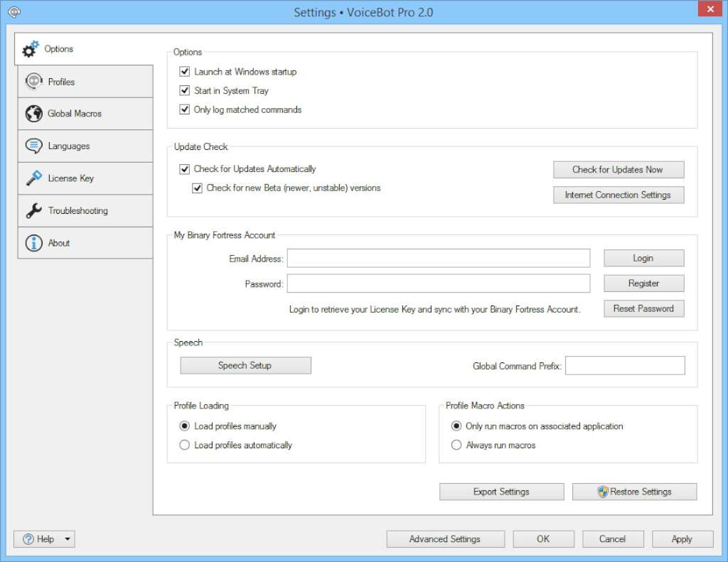The width and height of the screenshot is (728, 562).
Task: Select Load profiles automatically
Action: click(x=183, y=445)
